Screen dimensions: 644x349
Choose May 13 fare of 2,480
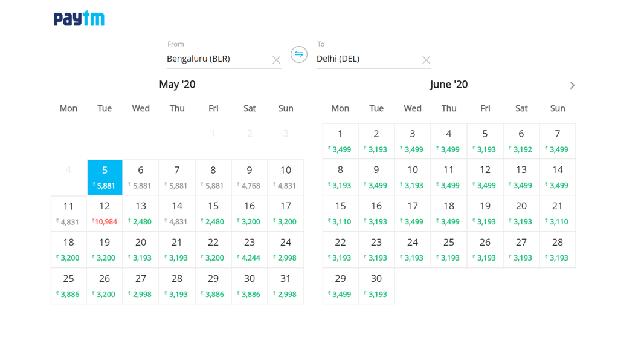pyautogui.click(x=141, y=213)
